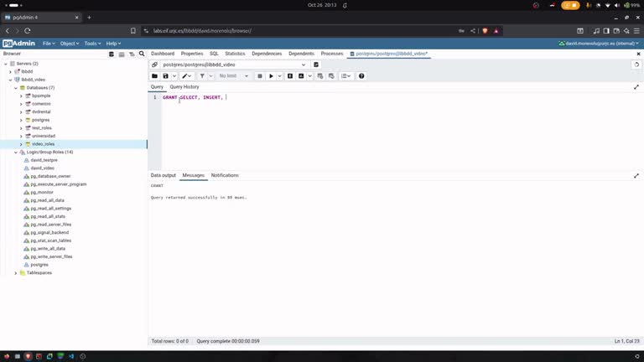The width and height of the screenshot is (644, 362).
Task: Click the reset layout icon at top right
Action: (636, 65)
